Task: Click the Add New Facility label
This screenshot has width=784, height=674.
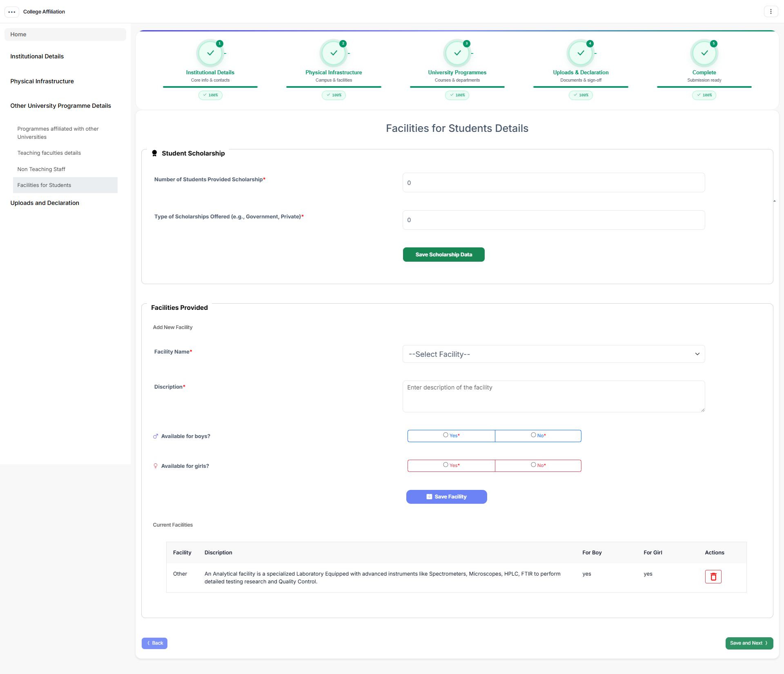Action: point(173,327)
